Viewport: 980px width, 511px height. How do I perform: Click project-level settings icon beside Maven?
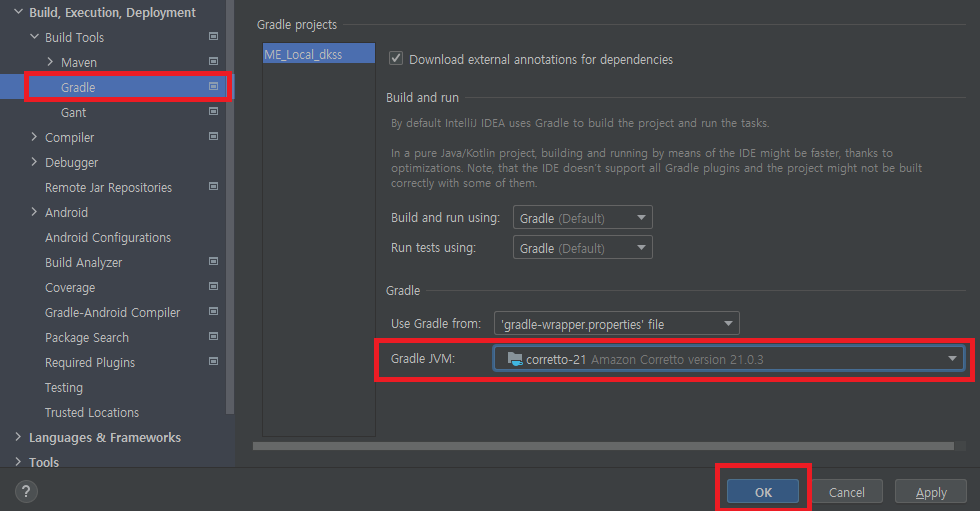click(x=213, y=61)
